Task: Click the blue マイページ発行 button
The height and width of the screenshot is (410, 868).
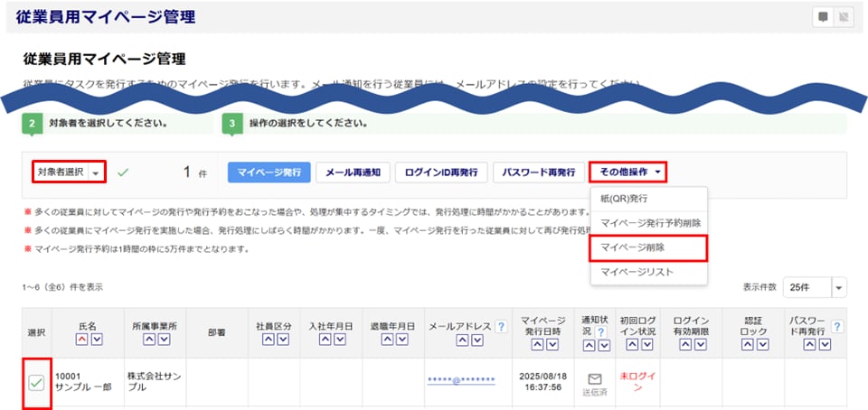Action: click(x=269, y=172)
